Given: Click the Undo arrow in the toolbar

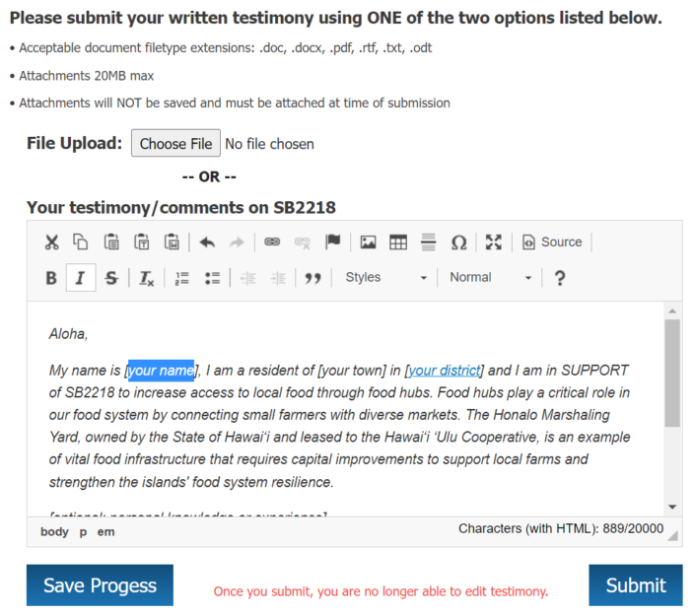Looking at the screenshot, I should pos(207,242).
